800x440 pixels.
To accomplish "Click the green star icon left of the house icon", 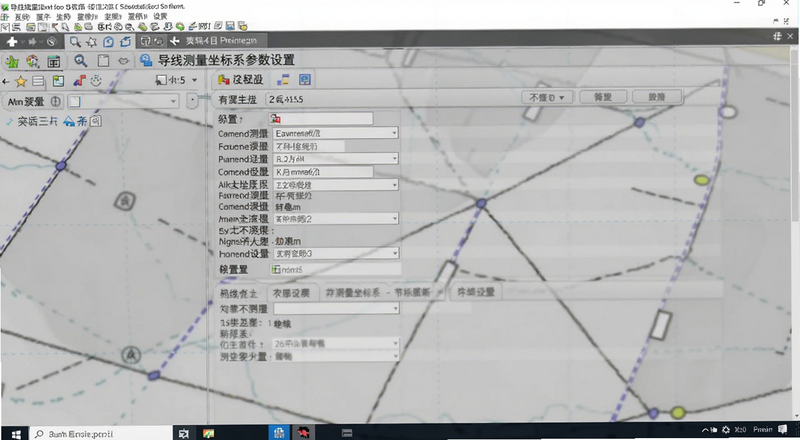I will click(12, 61).
